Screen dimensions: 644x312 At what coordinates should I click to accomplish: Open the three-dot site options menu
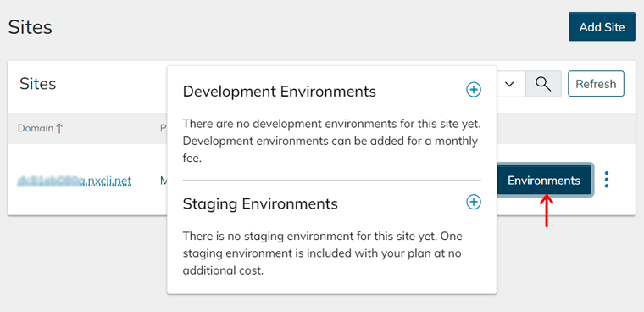pyautogui.click(x=607, y=180)
